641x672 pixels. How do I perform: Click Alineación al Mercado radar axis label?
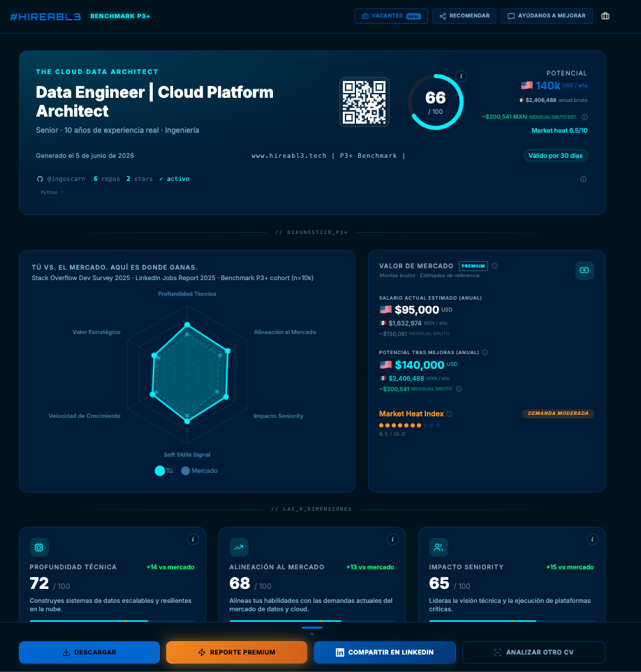[x=285, y=332]
